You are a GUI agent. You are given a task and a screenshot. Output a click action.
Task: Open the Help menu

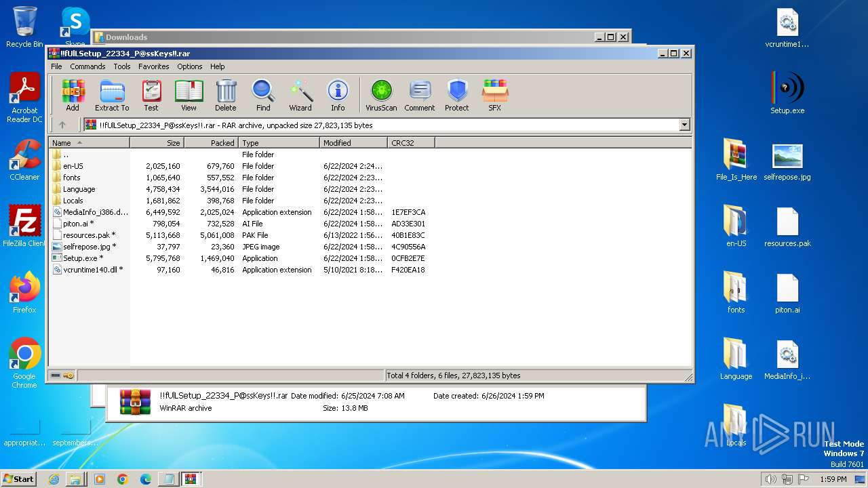(217, 66)
